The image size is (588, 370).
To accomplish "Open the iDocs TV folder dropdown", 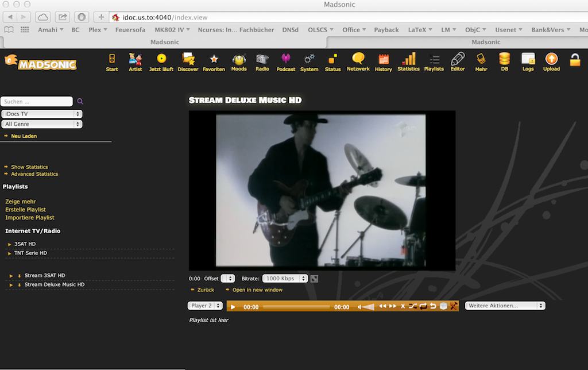I will (42, 114).
